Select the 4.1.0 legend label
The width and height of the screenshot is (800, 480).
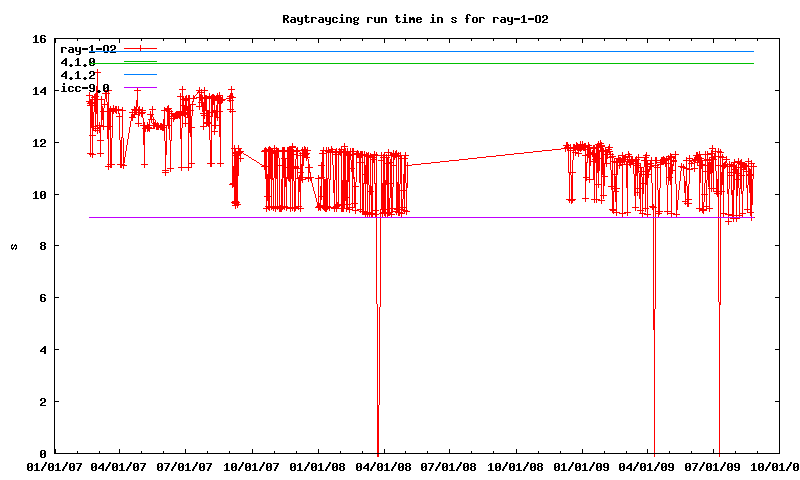[78, 62]
